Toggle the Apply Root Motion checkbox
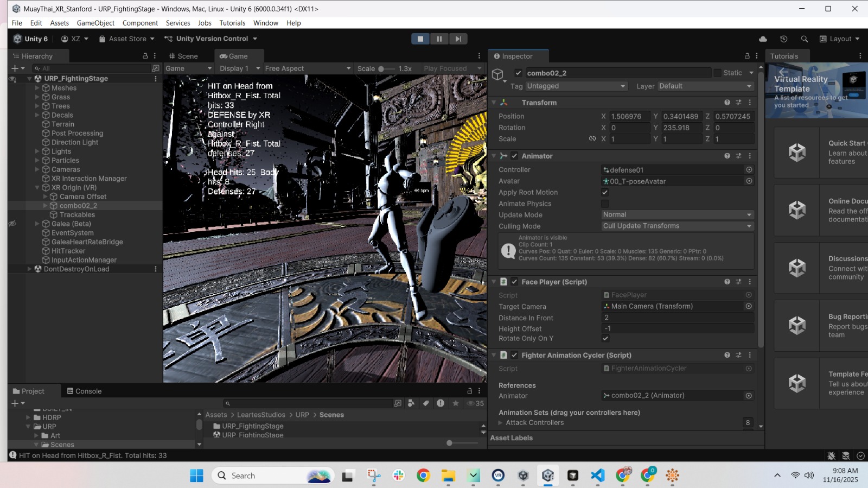Viewport: 868px width, 488px height. 605,192
